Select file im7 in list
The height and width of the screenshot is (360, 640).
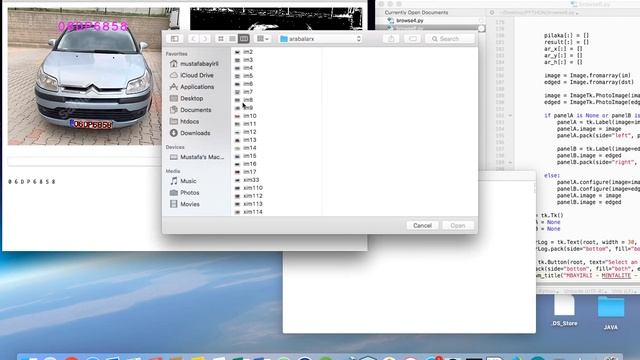click(x=244, y=92)
